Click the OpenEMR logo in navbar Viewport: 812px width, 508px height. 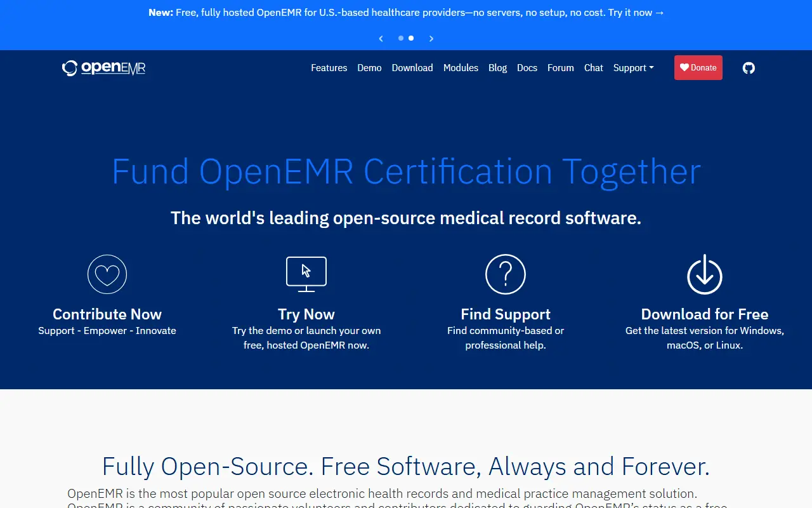[104, 68]
